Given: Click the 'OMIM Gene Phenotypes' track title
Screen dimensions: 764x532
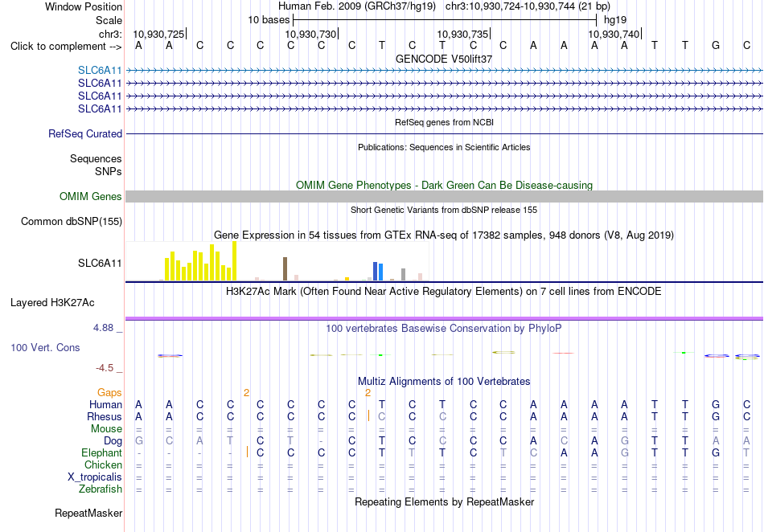Looking at the screenshot, I should pos(445,186).
